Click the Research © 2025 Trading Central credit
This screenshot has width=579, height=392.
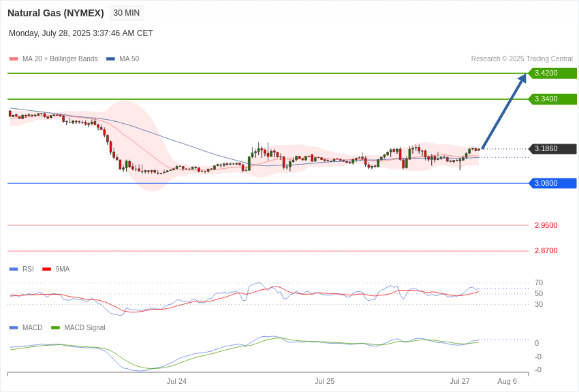click(x=522, y=59)
